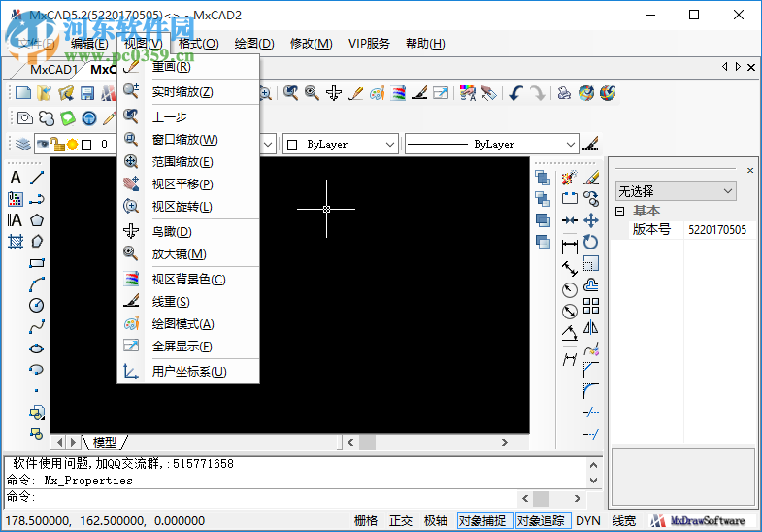Open the VIP服务 menu
762x532 pixels.
tap(369, 44)
